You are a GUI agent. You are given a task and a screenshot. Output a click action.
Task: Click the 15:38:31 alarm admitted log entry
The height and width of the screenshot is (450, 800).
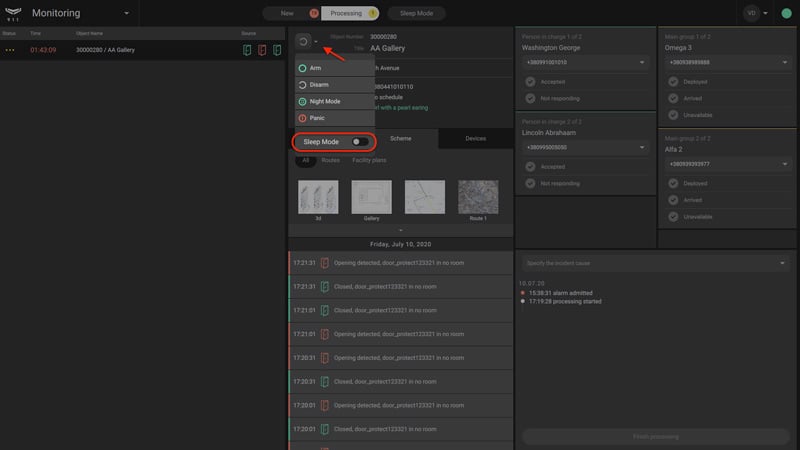click(560, 293)
